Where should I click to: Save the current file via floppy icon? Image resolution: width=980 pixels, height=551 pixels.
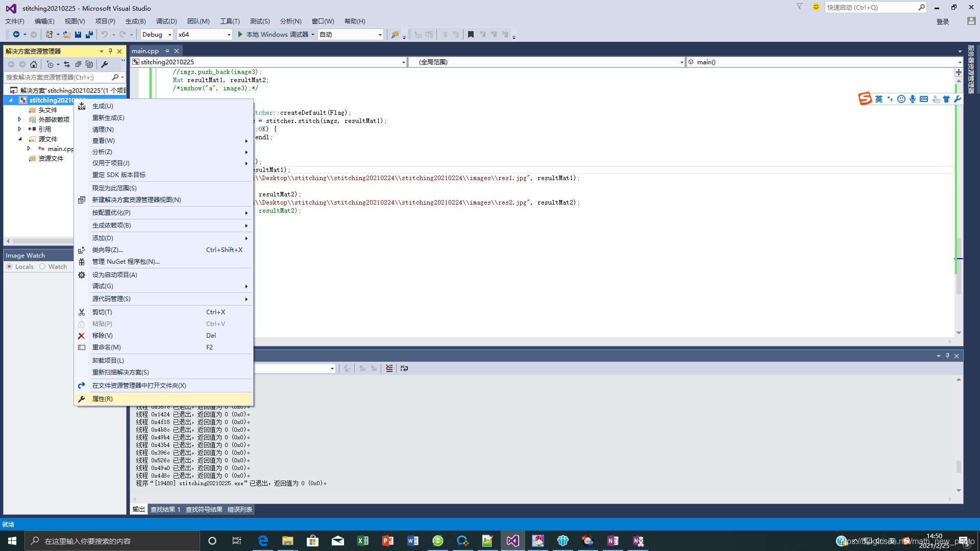click(78, 35)
